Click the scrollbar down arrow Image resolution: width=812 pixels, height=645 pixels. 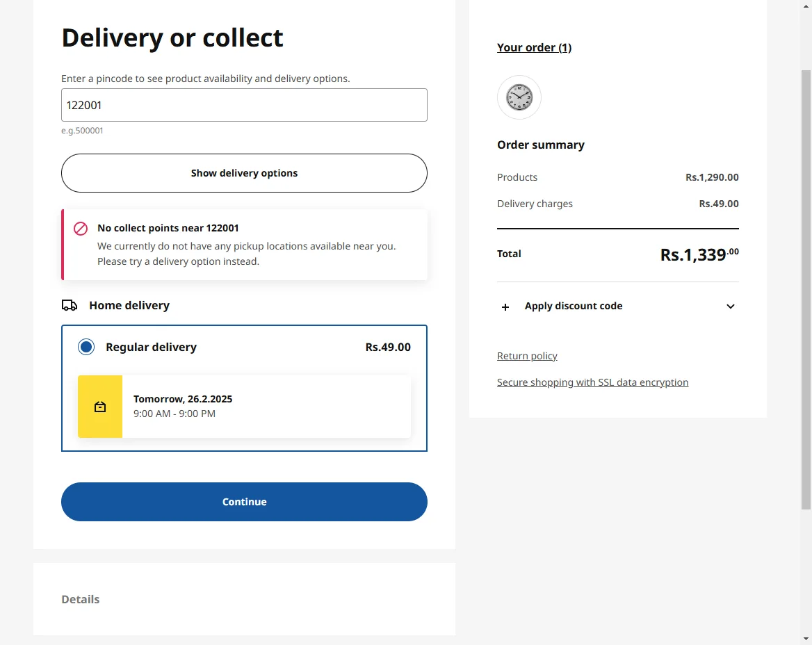(806, 638)
